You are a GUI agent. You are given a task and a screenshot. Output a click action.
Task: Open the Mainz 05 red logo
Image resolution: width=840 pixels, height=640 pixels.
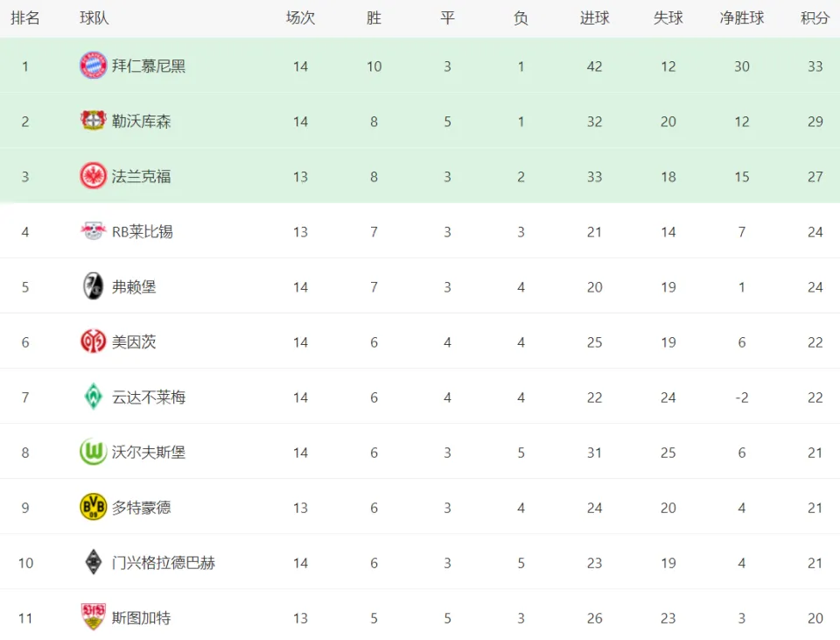(x=94, y=341)
